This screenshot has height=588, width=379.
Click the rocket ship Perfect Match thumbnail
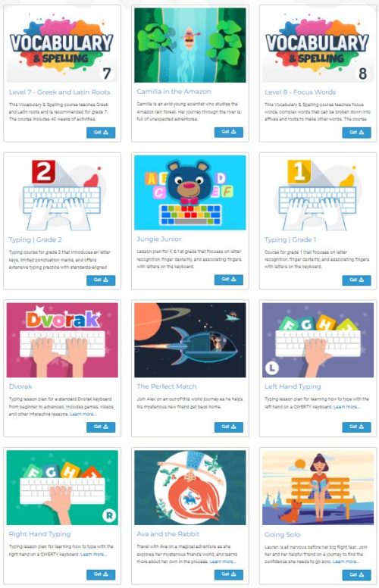coord(190,340)
